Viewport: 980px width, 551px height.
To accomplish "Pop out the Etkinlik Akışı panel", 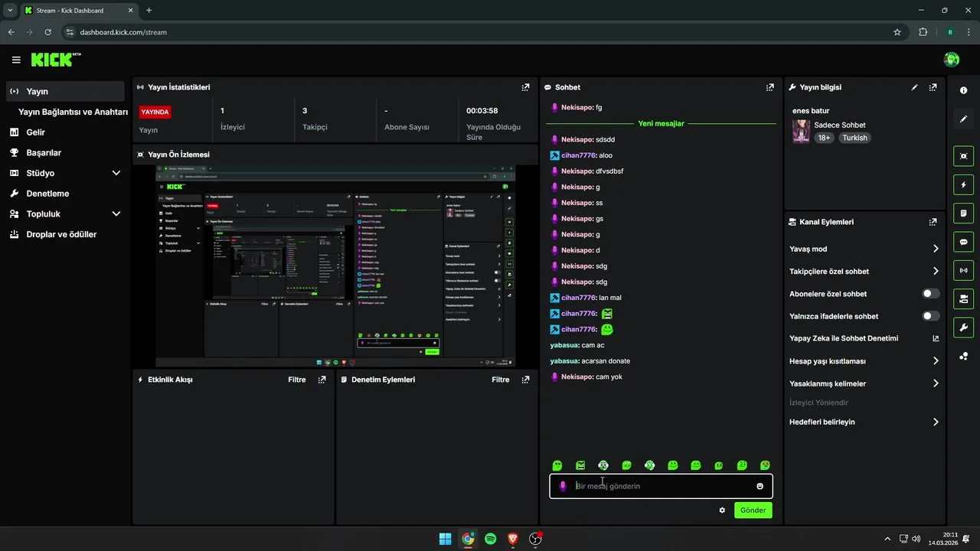I will (322, 380).
